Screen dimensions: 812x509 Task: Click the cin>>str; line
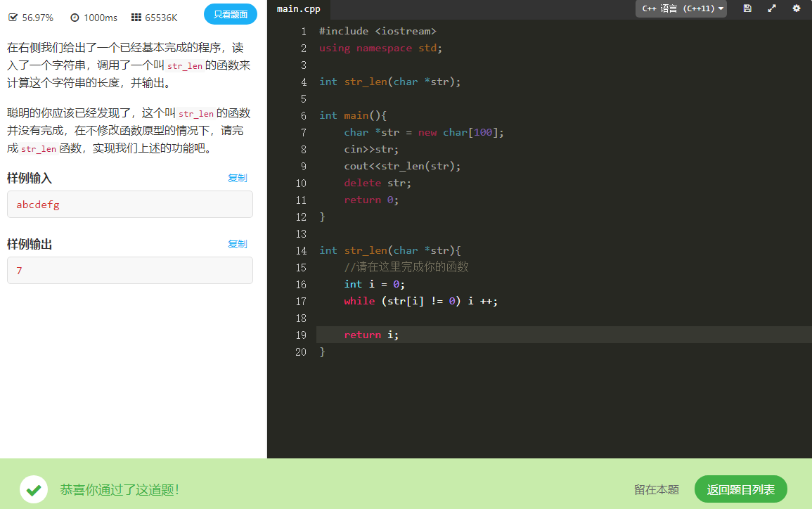[371, 150]
